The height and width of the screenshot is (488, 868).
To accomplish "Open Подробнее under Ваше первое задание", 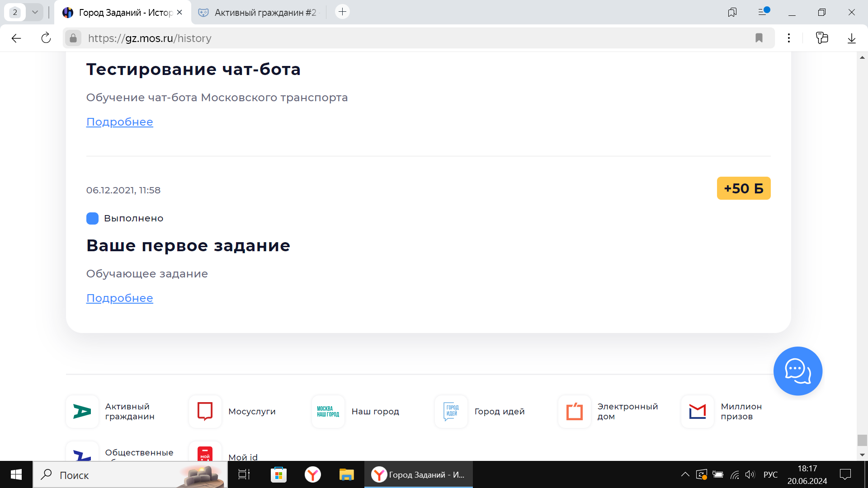I will point(120,298).
